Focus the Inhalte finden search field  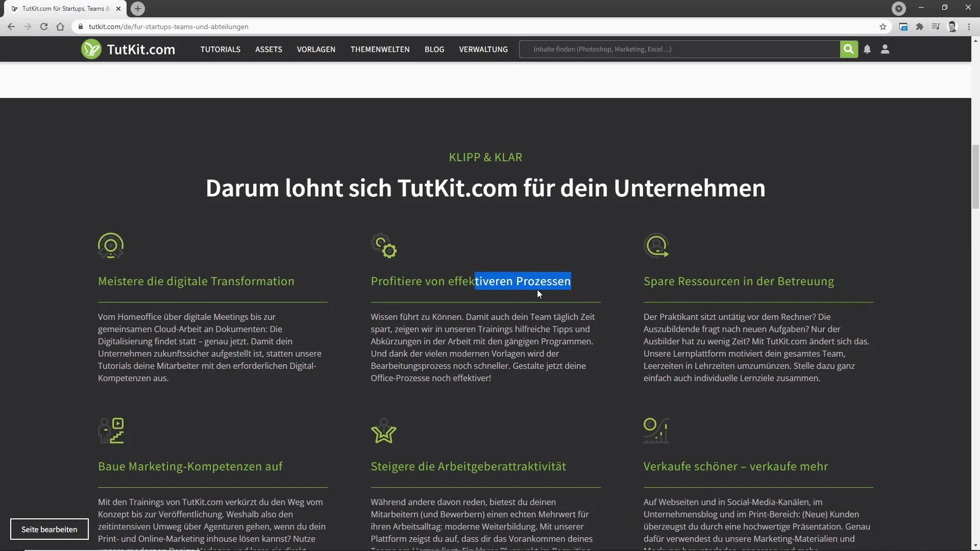click(x=679, y=49)
